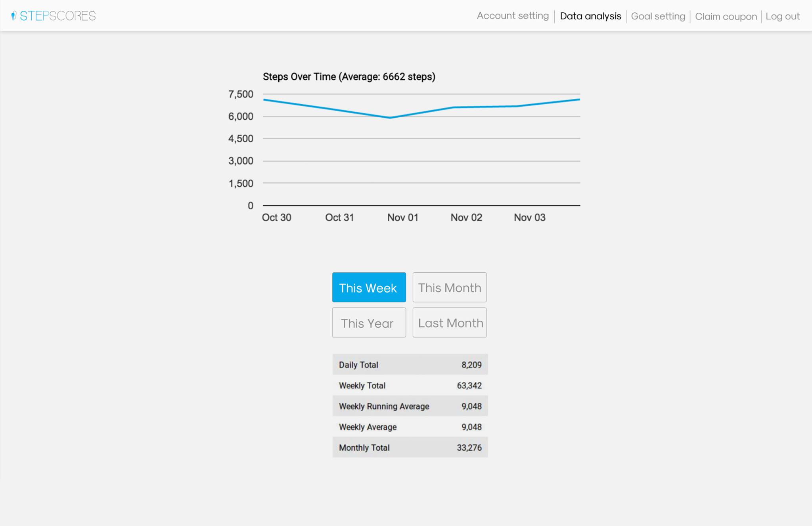The width and height of the screenshot is (812, 526).
Task: Click the Monthly Total row
Action: pos(410,448)
